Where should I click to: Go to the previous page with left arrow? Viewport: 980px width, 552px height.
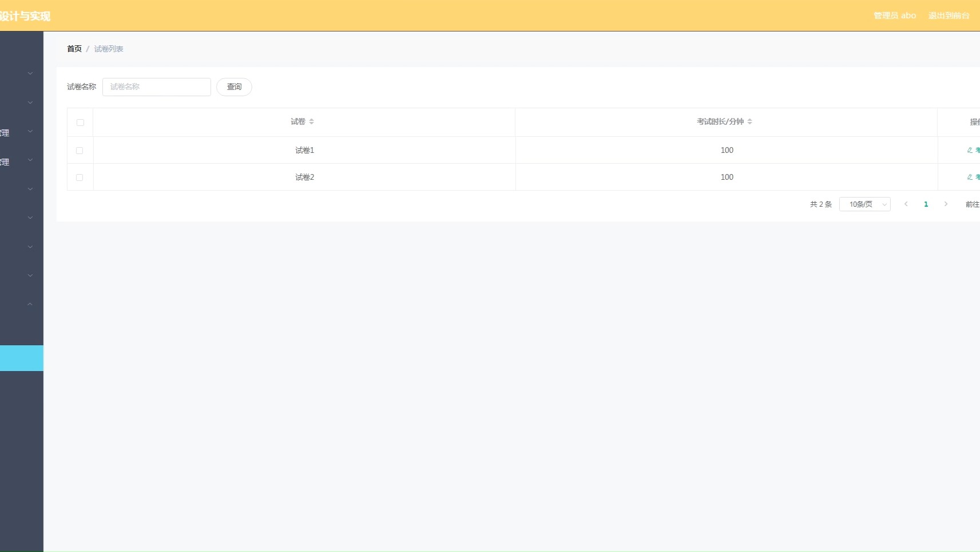tap(906, 204)
